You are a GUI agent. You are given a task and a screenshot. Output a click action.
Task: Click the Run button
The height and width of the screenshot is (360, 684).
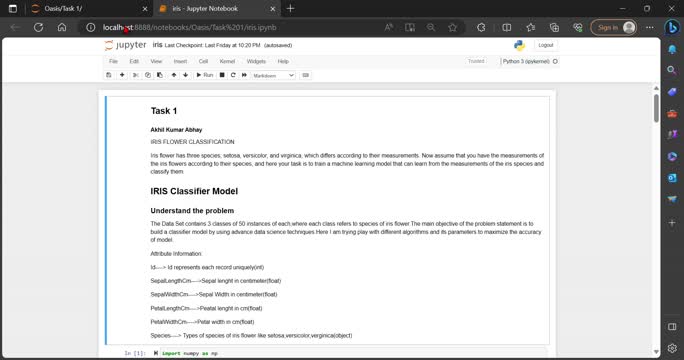(x=205, y=75)
